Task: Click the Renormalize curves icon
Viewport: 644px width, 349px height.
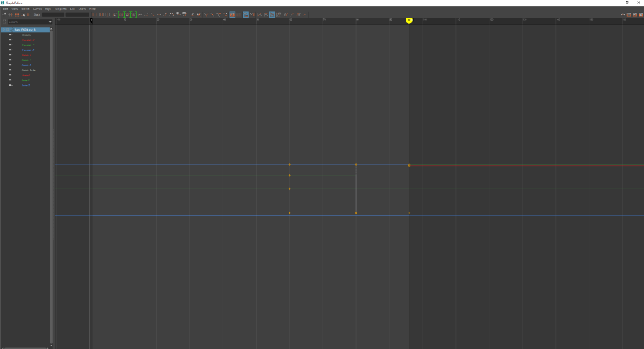Action: point(279,14)
